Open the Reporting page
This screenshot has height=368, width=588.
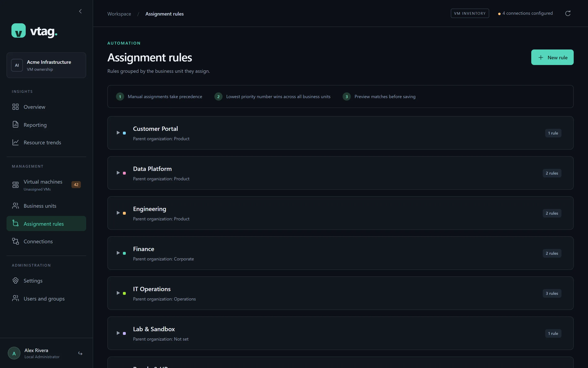click(46, 125)
